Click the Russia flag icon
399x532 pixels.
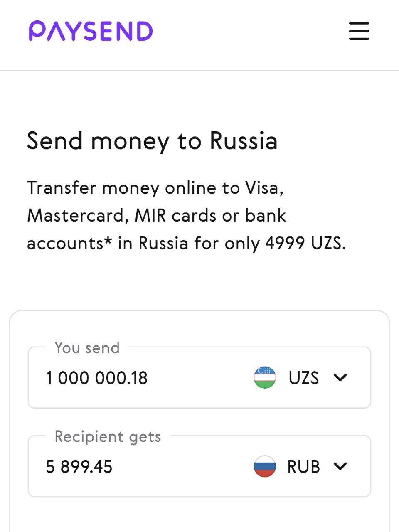(x=265, y=466)
